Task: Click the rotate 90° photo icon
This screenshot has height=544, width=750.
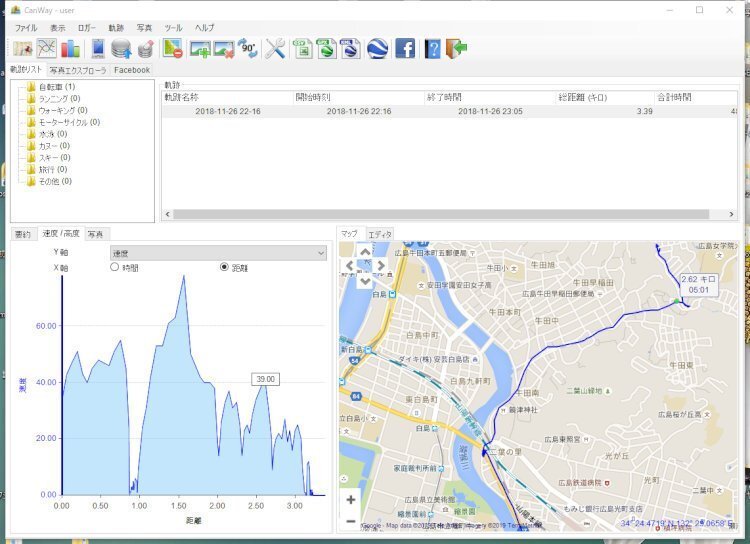Action: pyautogui.click(x=248, y=48)
